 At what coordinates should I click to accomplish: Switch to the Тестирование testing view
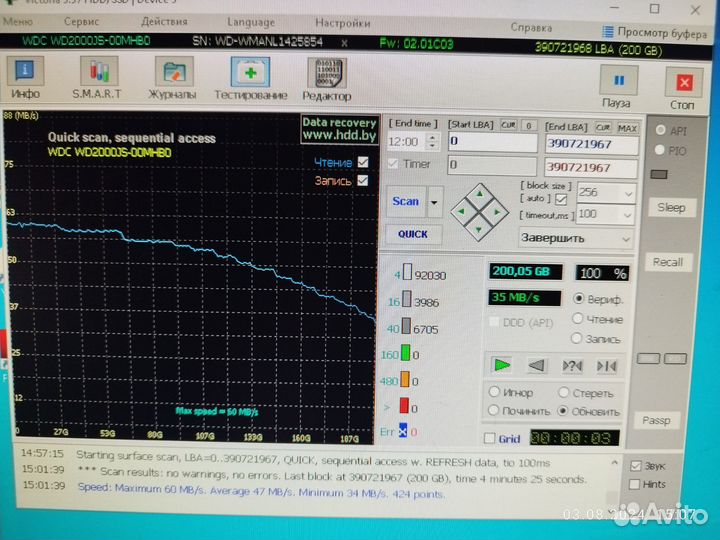pyautogui.click(x=250, y=79)
